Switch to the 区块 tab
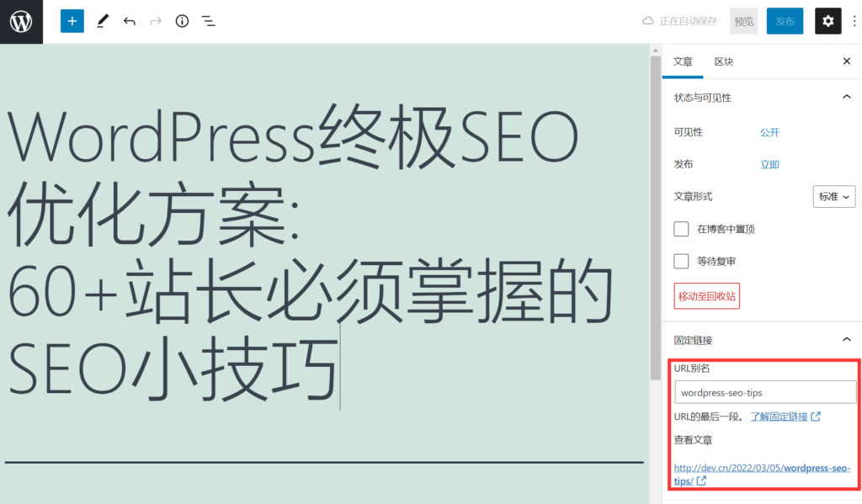 [x=723, y=61]
